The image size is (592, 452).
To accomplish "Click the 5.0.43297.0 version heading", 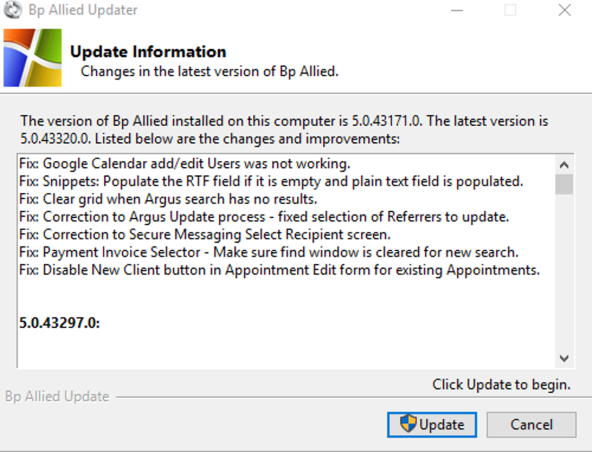I will (x=60, y=323).
